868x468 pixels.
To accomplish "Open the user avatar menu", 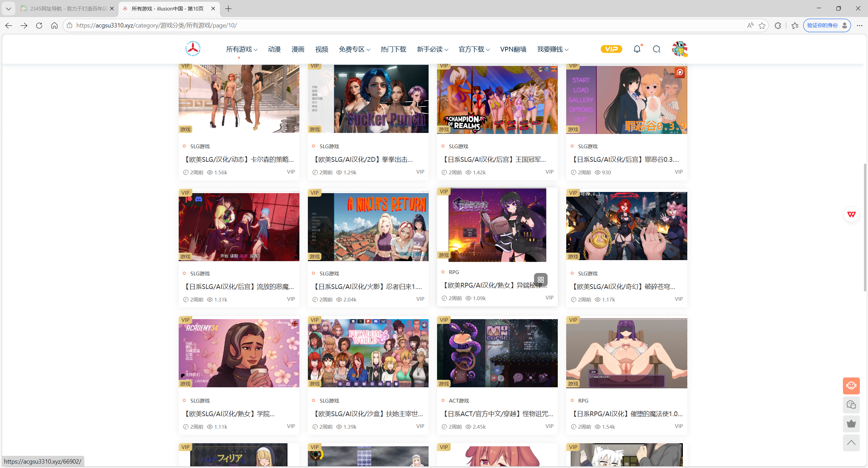I will coord(679,49).
